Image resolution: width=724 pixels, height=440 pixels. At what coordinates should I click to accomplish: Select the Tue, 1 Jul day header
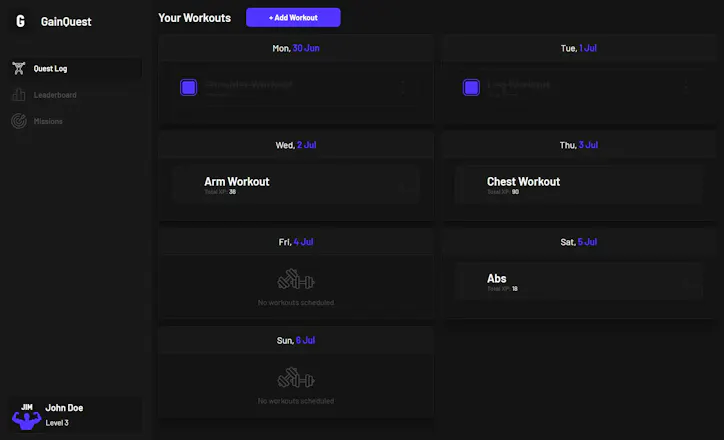(579, 48)
